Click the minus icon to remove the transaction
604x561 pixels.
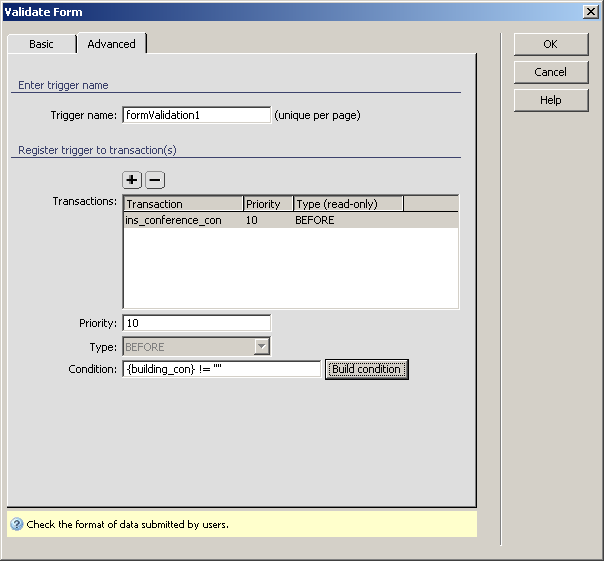click(155, 180)
